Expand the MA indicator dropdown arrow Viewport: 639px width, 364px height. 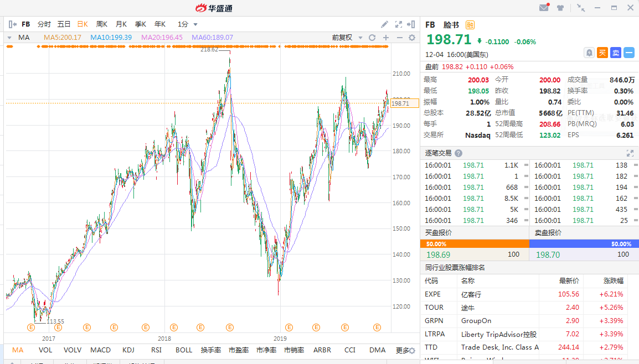(x=9, y=38)
